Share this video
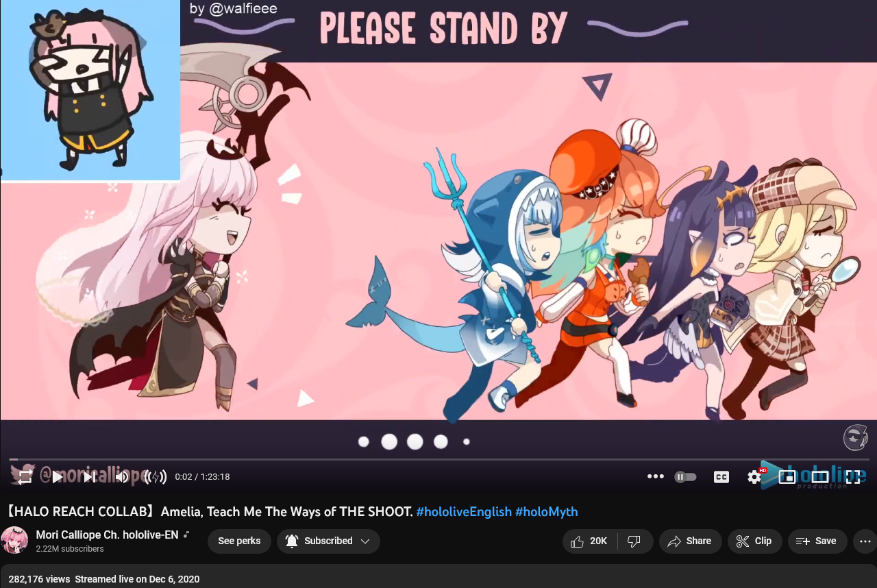This screenshot has width=877, height=588. point(691,541)
